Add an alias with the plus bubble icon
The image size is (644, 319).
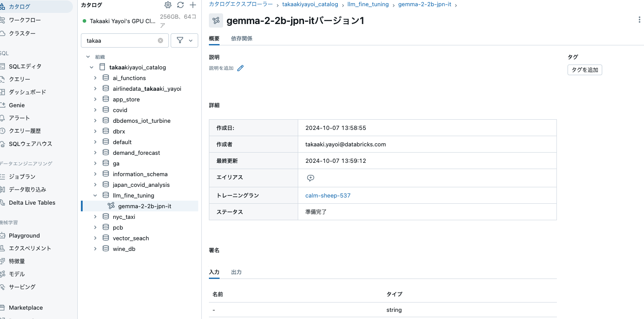tap(311, 178)
